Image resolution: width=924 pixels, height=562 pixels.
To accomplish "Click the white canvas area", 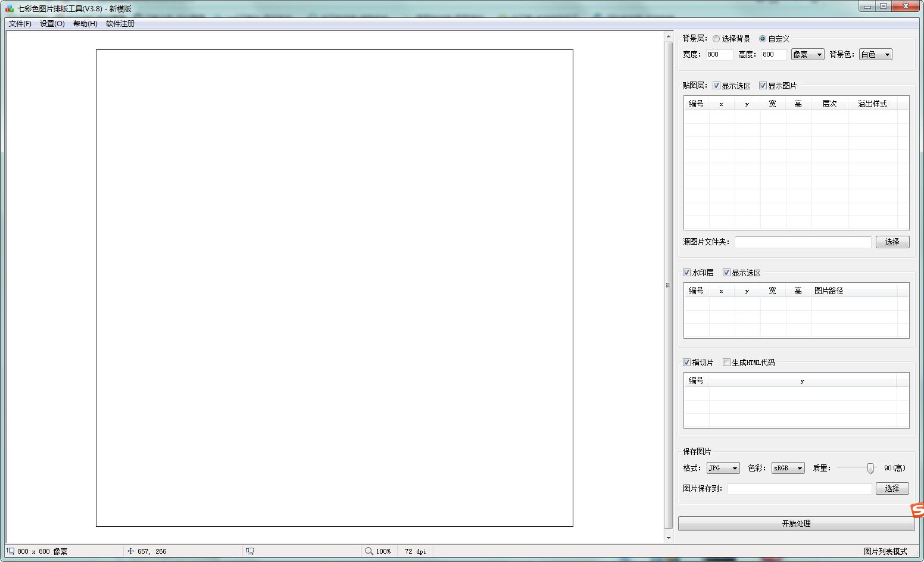I will click(335, 288).
